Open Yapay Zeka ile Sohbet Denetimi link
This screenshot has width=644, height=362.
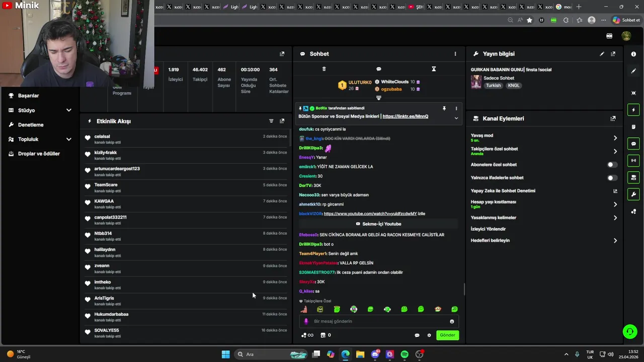(543, 191)
